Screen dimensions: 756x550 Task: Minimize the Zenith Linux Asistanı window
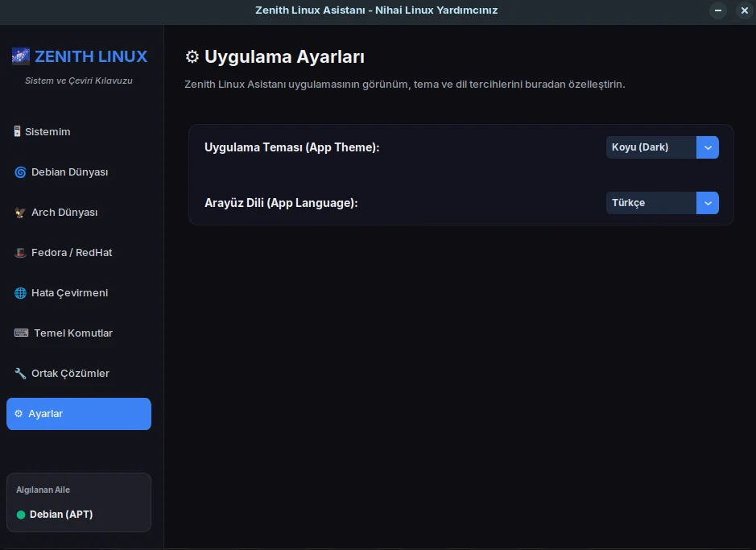pos(718,10)
